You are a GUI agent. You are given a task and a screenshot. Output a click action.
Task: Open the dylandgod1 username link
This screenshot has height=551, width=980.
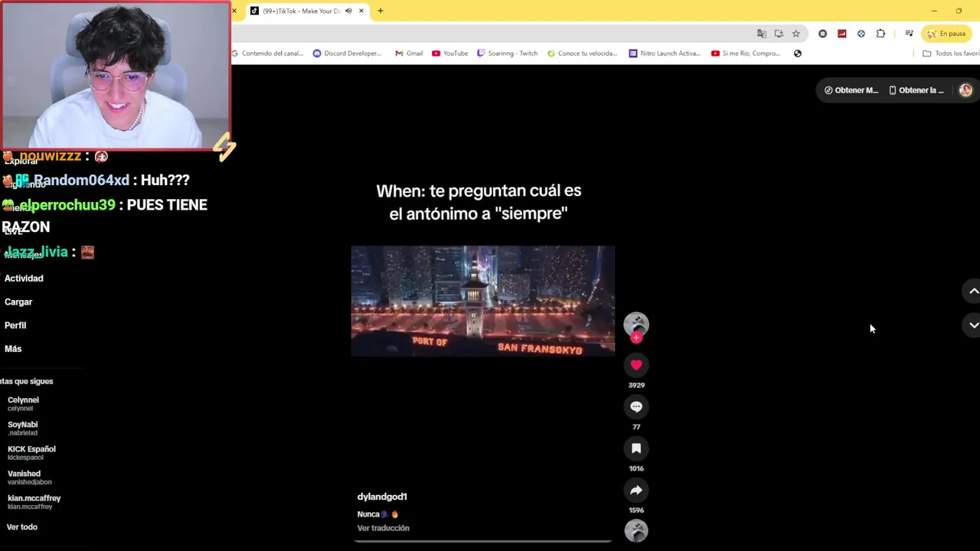click(382, 497)
